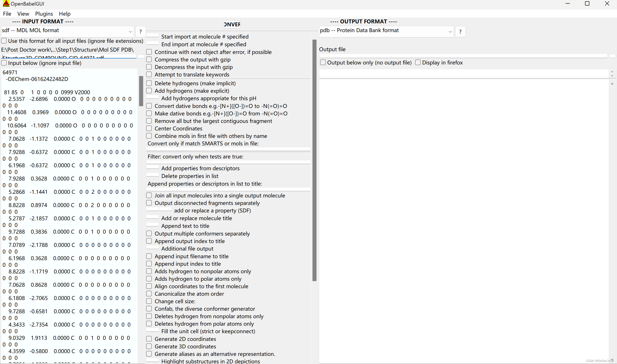Check 'Deletes hydrogen from nonpolar atoms only'
This screenshot has height=364, width=617.
point(149,316)
